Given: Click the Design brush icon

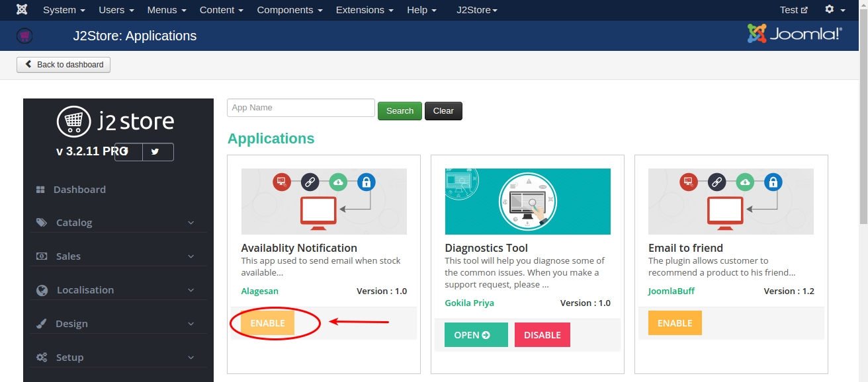Looking at the screenshot, I should tap(42, 324).
